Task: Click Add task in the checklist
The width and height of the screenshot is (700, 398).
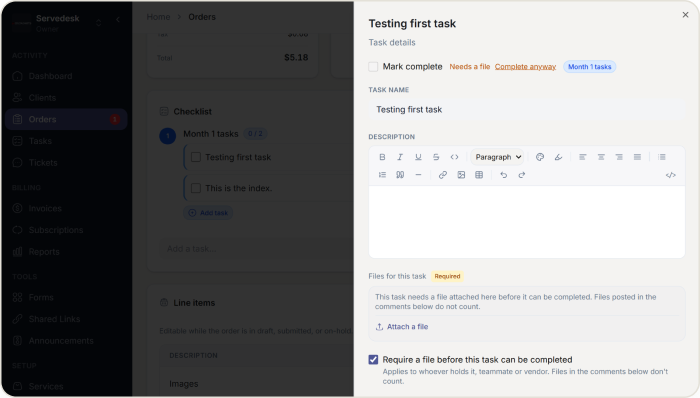Action: click(x=208, y=213)
